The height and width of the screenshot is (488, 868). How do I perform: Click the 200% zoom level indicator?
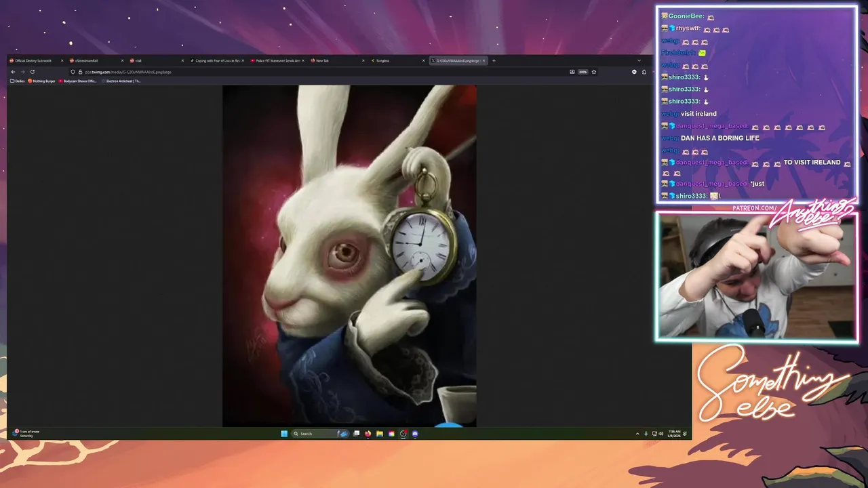(583, 72)
